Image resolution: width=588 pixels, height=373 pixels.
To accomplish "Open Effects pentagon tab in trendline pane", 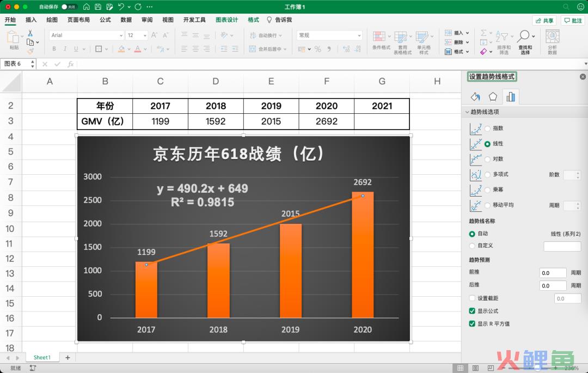I will pos(493,97).
